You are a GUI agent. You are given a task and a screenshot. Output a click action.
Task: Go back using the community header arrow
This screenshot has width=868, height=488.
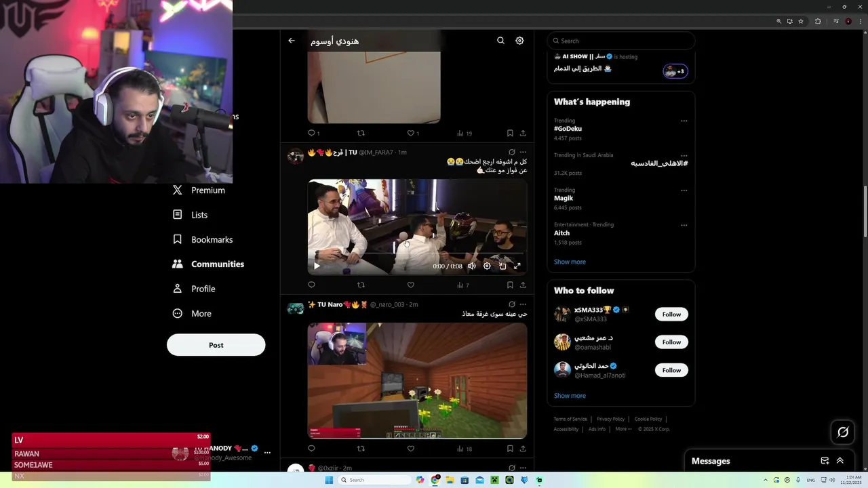(x=292, y=41)
